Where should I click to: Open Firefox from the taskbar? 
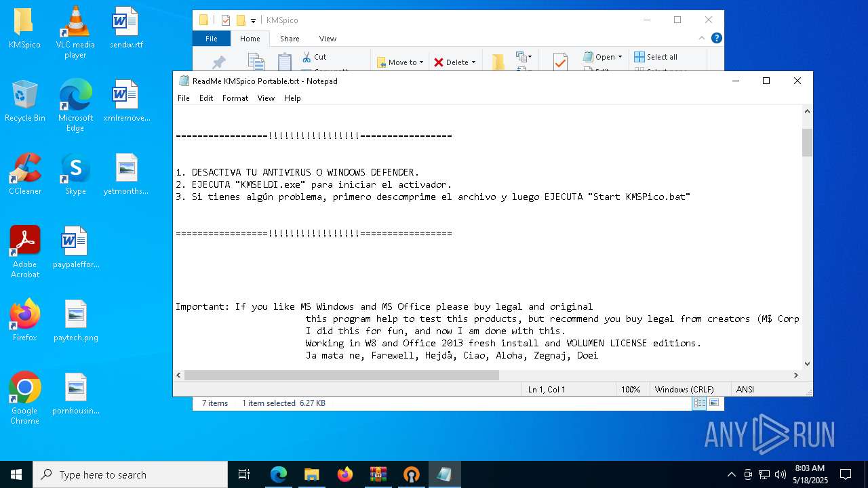click(344, 474)
